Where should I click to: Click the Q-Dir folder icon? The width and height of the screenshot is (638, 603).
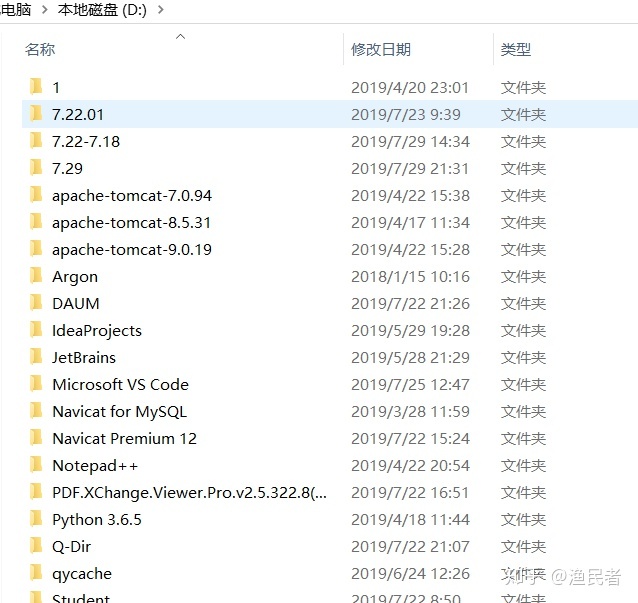pos(36,545)
